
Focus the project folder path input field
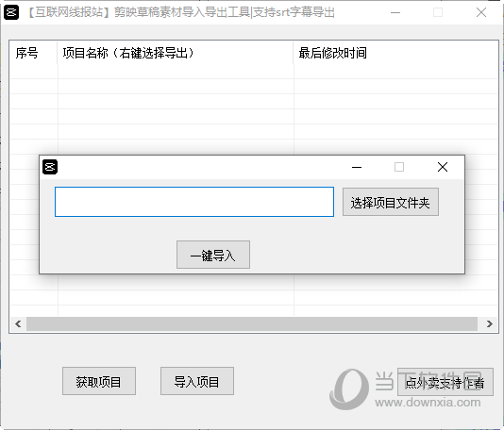(x=194, y=202)
